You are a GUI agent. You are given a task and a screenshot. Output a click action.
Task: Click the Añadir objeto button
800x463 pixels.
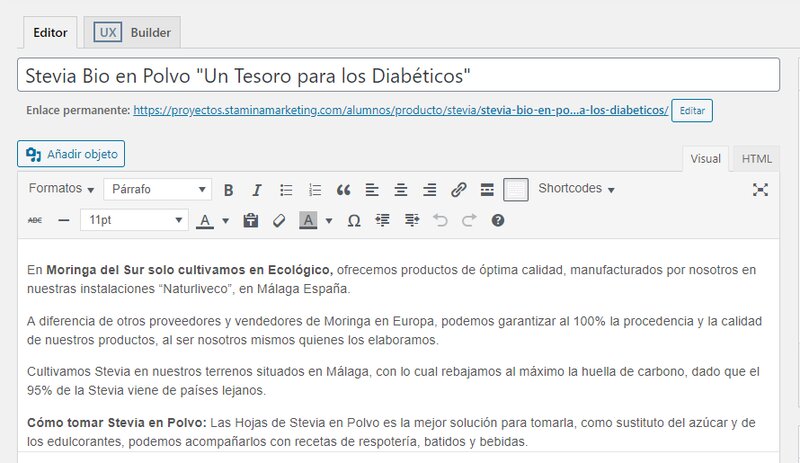pos(71,154)
